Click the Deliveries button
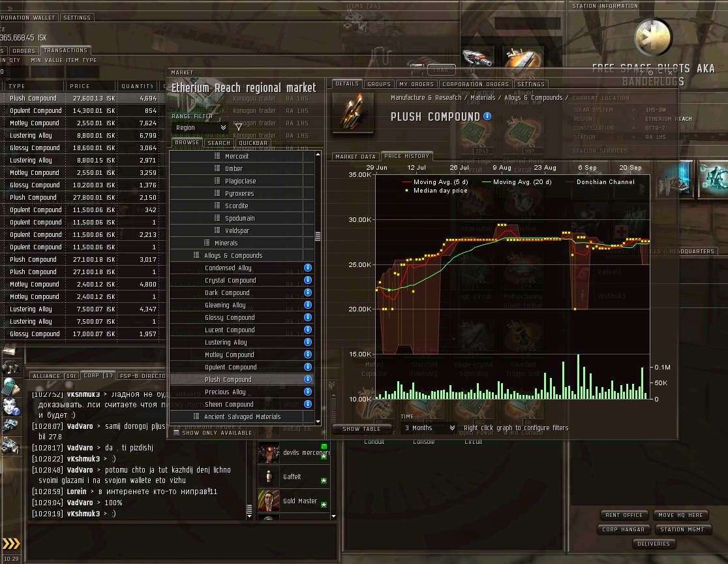Image resolution: width=728 pixels, height=564 pixels. (653, 544)
